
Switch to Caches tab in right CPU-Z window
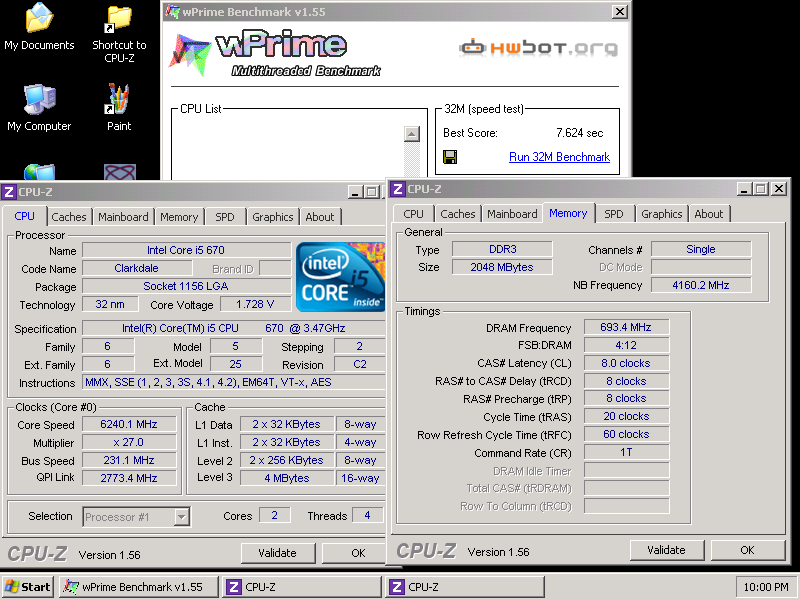coord(458,214)
